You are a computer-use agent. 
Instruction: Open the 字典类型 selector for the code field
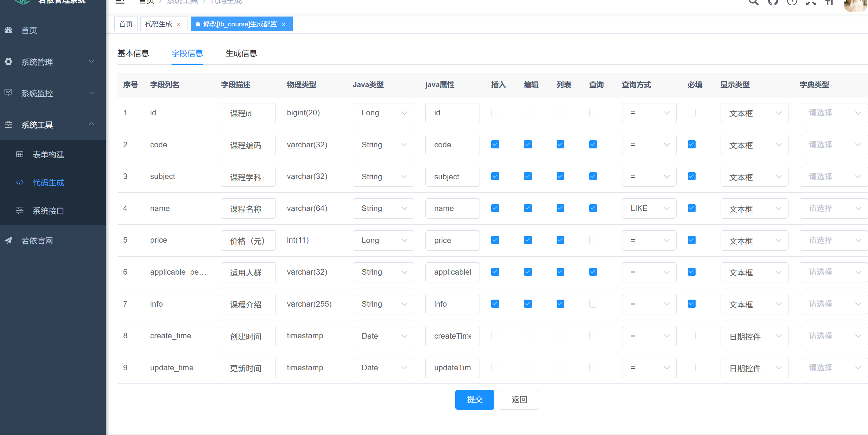[x=833, y=145]
